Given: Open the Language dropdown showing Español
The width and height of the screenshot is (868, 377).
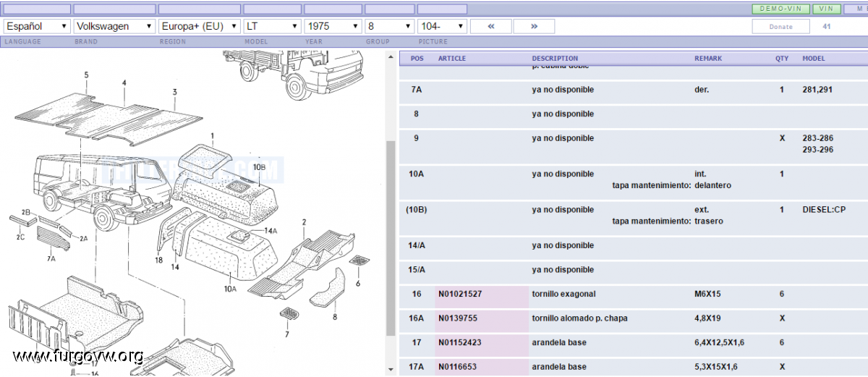Looking at the screenshot, I should click(x=37, y=26).
